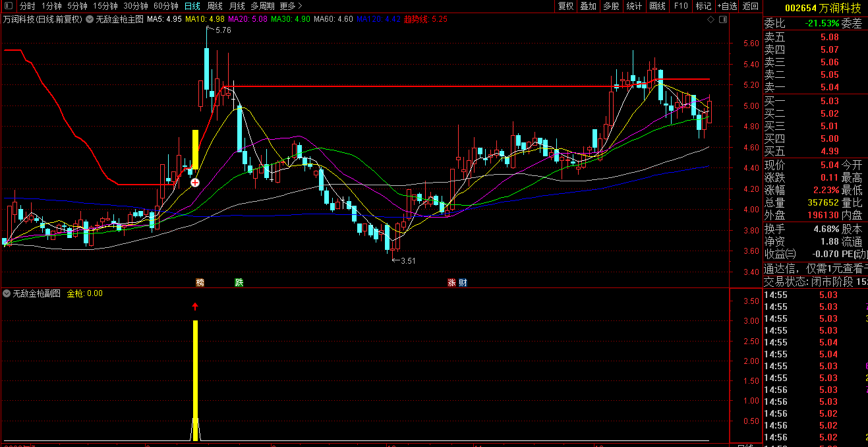Click the blue 财 event marker

tap(463, 283)
